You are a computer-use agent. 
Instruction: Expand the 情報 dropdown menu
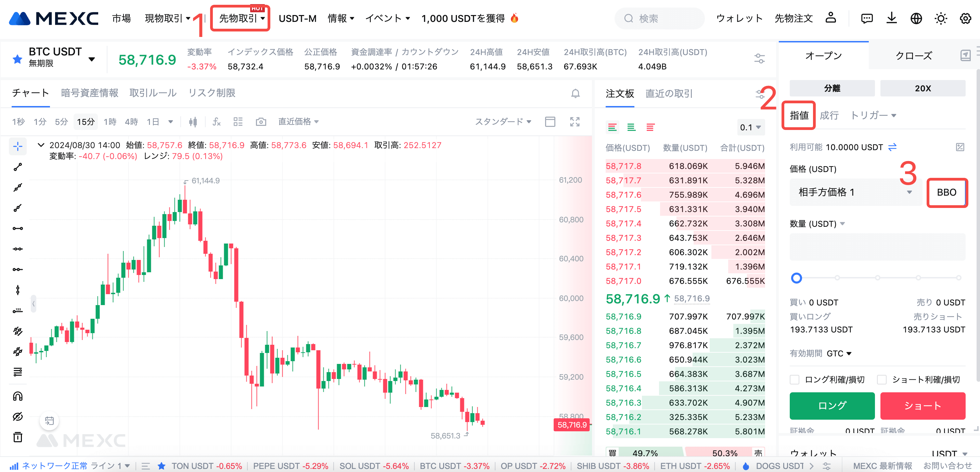(341, 18)
